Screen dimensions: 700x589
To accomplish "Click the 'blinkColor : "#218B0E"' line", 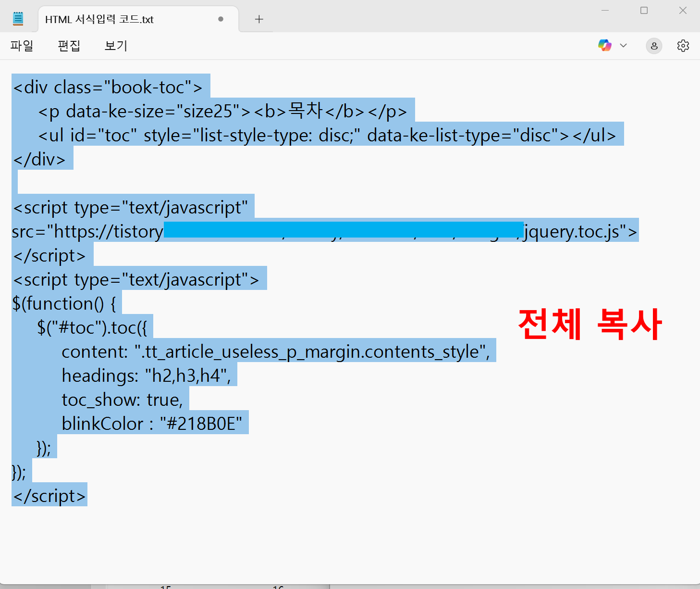I will click(152, 424).
